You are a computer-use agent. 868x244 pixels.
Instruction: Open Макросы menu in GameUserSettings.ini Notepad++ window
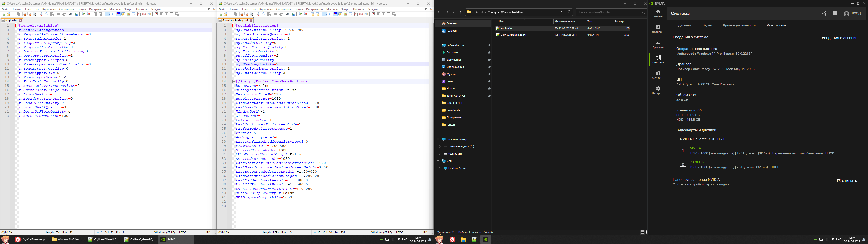[x=332, y=9]
